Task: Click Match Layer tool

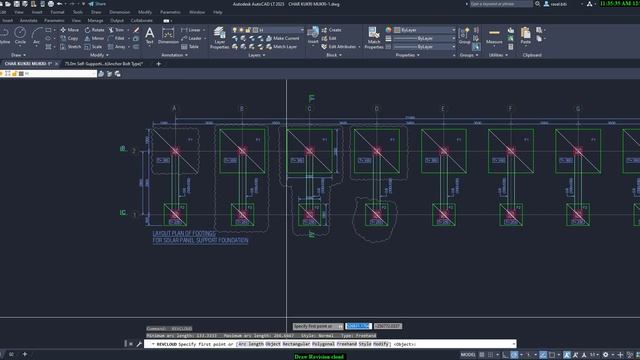Action: 281,47
